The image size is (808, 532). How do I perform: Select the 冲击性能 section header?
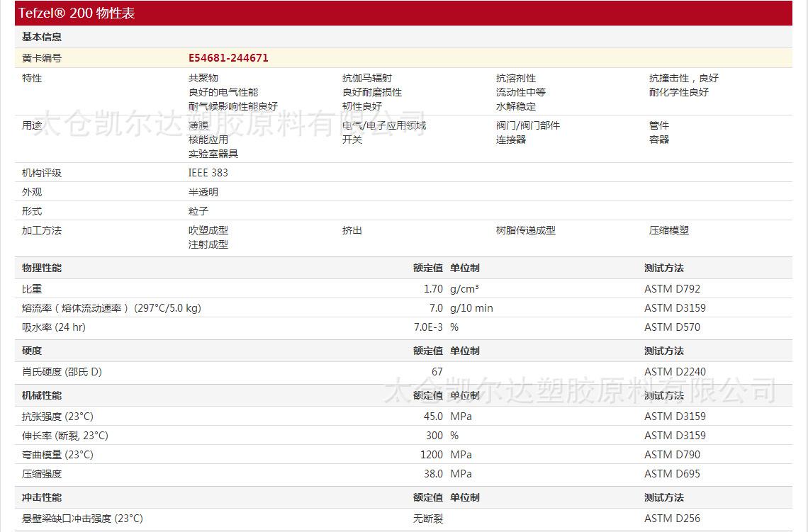(x=42, y=497)
